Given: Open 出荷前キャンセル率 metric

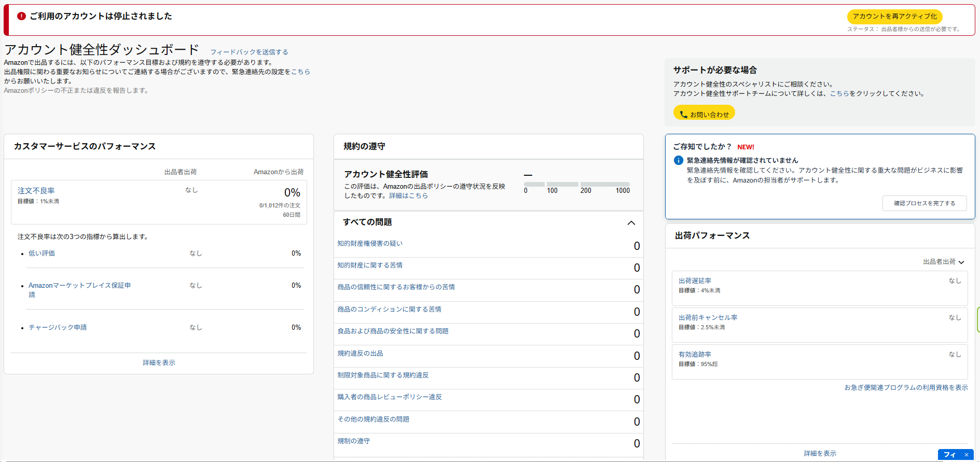Looking at the screenshot, I should (708, 317).
